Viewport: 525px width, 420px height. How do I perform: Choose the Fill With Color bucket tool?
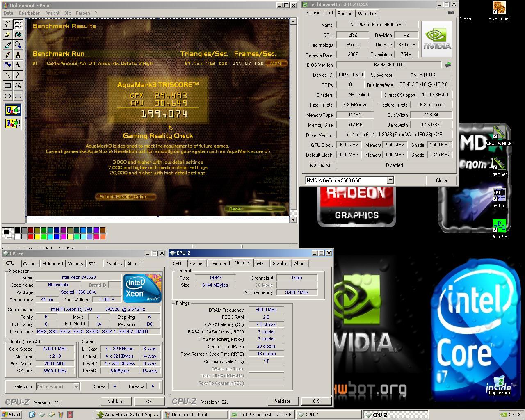(18, 34)
